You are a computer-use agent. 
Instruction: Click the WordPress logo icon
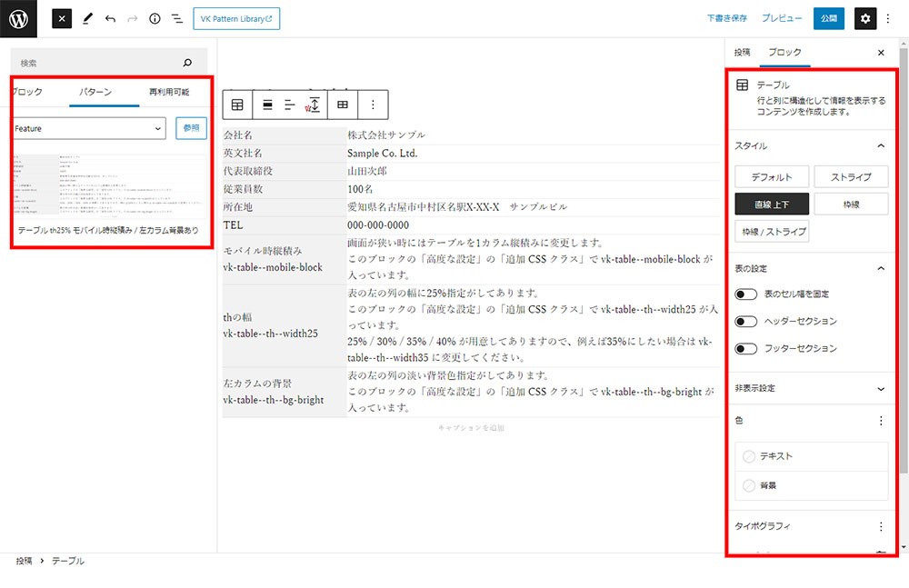[18, 18]
